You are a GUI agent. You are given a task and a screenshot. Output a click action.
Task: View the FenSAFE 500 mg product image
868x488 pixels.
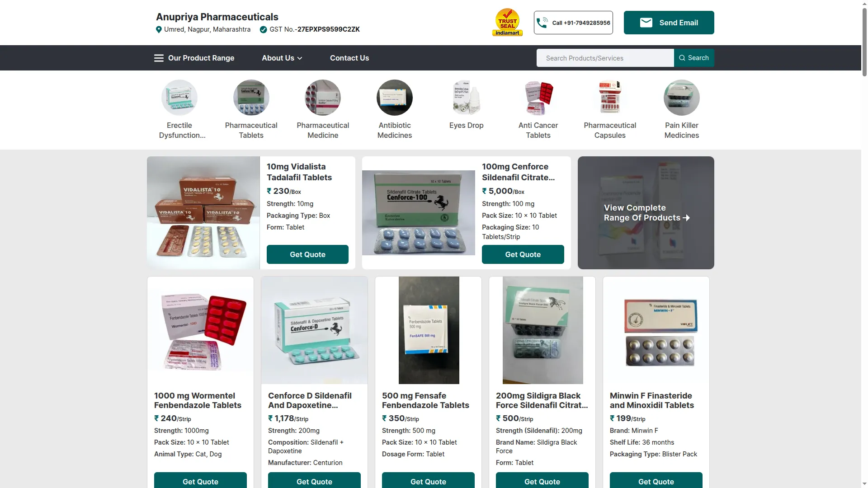[429, 330]
